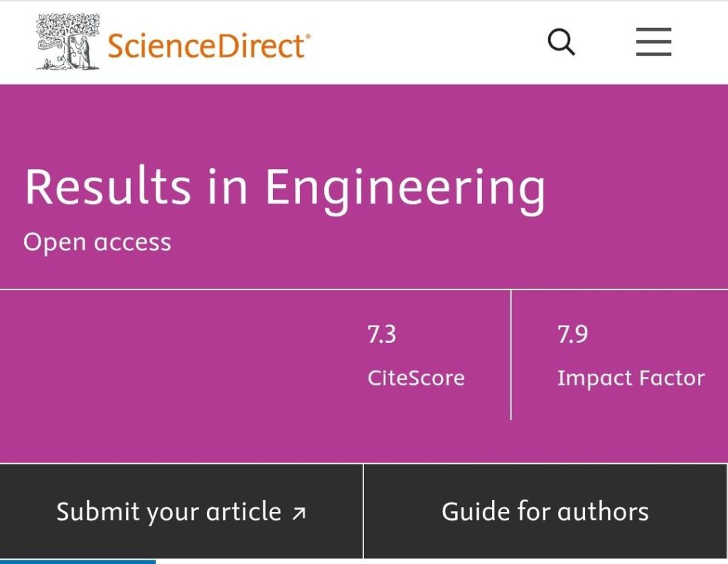728x564 pixels.
Task: Open the search magnifier icon
Action: pyautogui.click(x=561, y=43)
